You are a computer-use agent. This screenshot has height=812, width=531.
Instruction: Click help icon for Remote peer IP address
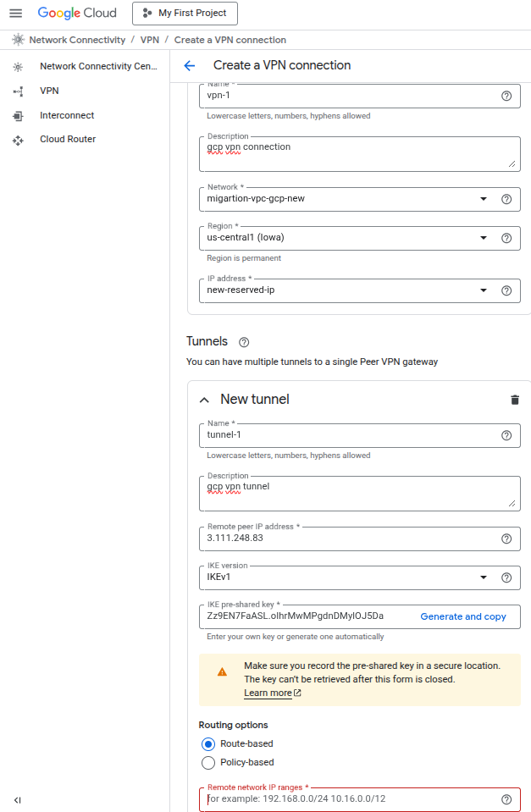coord(506,539)
